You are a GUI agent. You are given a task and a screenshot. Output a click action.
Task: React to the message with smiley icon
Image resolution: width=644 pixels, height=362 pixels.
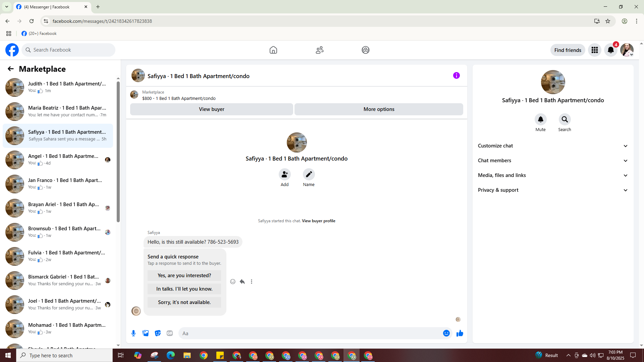pyautogui.click(x=233, y=282)
